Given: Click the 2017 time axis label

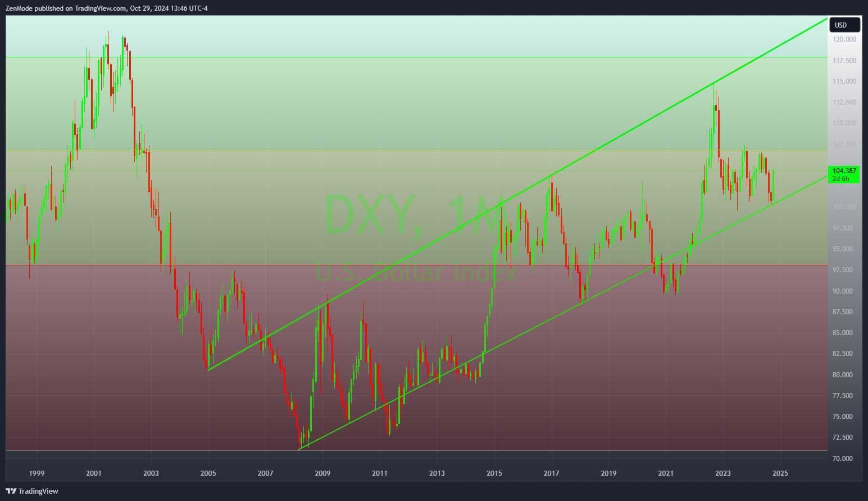Looking at the screenshot, I should tap(552, 473).
